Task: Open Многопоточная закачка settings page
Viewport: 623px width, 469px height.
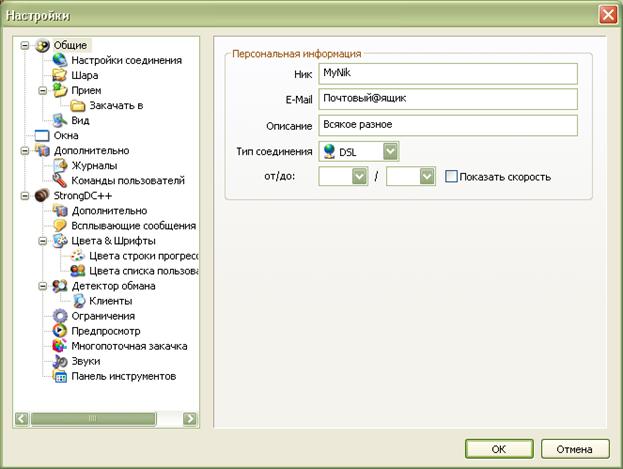Action: [128, 346]
